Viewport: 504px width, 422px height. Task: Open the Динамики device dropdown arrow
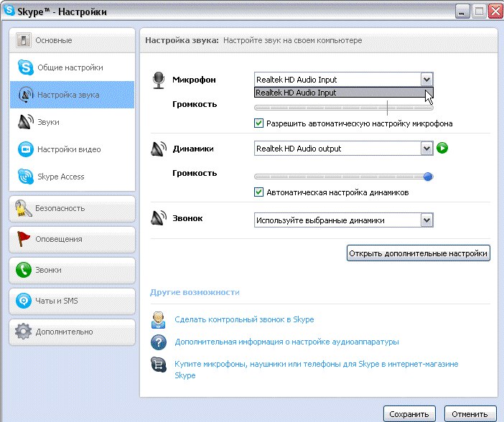click(427, 149)
